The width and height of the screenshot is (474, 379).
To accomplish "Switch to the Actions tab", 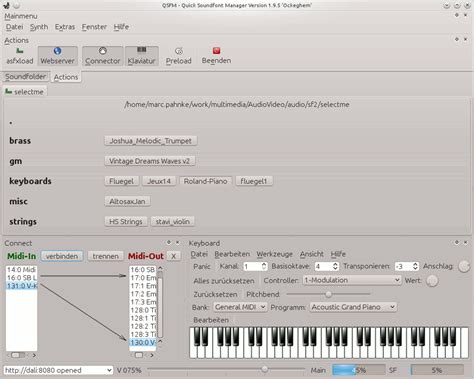I will 66,77.
